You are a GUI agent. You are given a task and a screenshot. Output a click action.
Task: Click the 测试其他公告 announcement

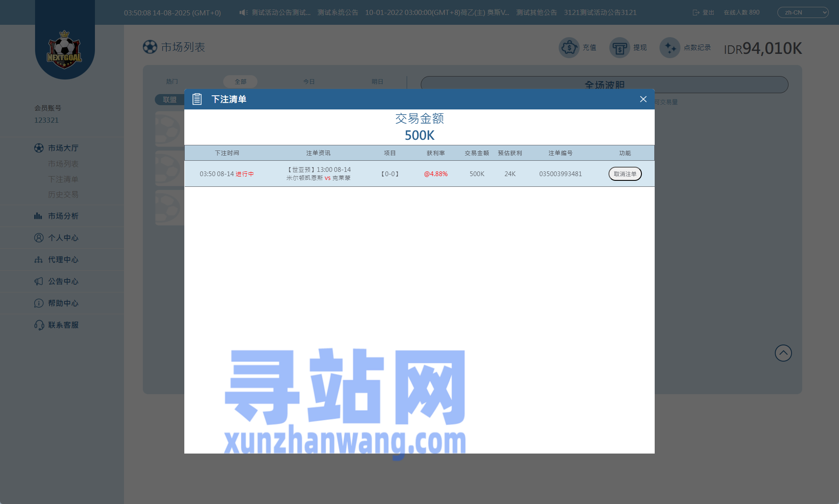click(x=537, y=12)
